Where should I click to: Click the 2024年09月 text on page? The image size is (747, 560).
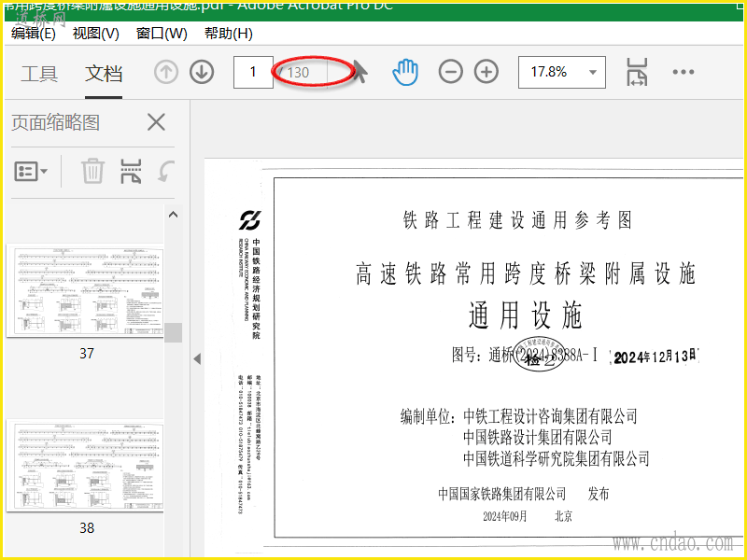point(505,517)
